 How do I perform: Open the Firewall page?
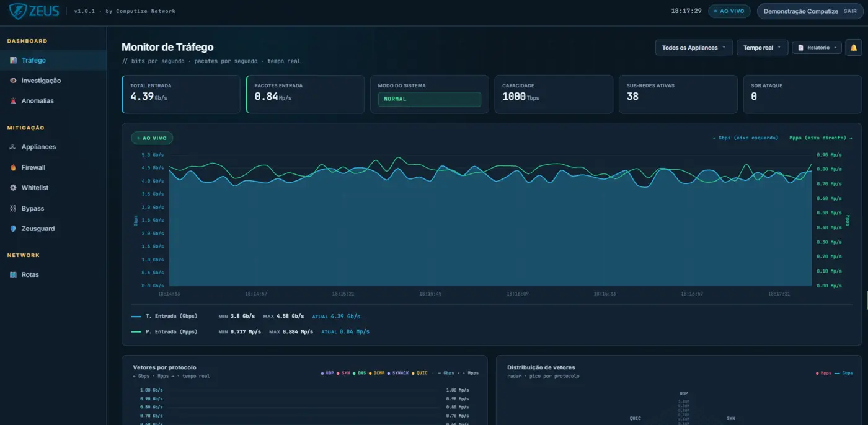tap(53, 168)
